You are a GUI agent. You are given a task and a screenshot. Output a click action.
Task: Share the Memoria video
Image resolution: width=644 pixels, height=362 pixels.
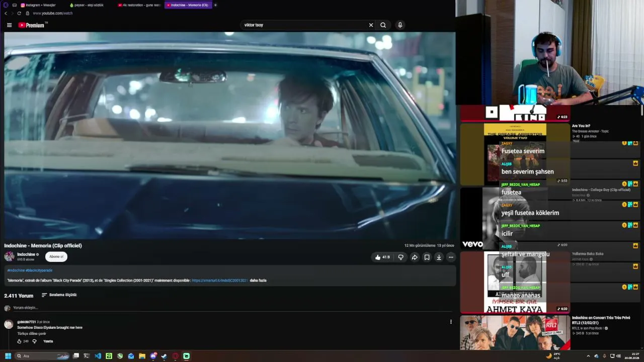(415, 257)
